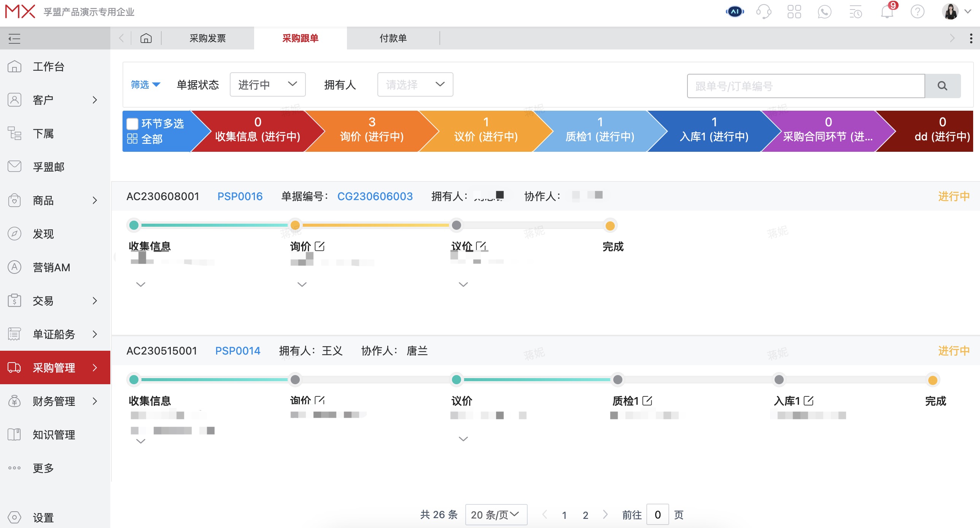This screenshot has width=980, height=528.
Task: Open the 拥有人 请选择 dropdown
Action: [414, 84]
